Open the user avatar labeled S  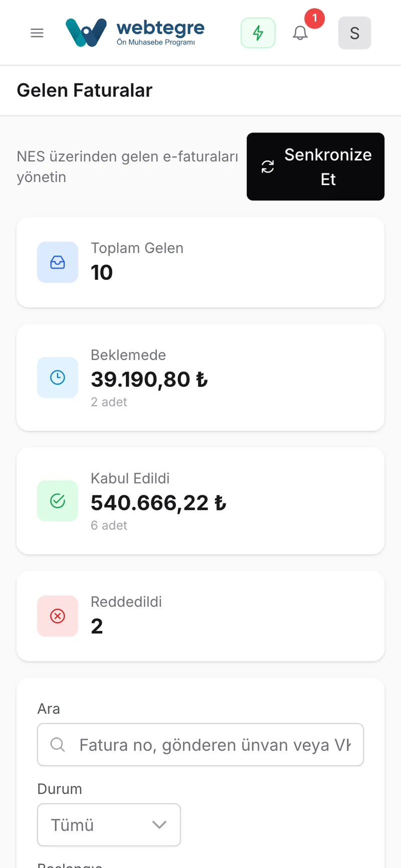coord(355,33)
